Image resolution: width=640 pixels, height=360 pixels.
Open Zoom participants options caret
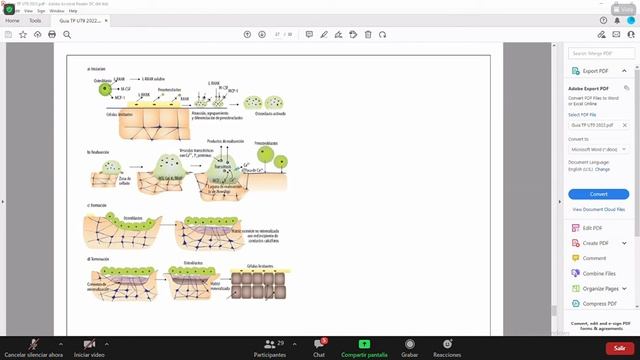coord(294,344)
